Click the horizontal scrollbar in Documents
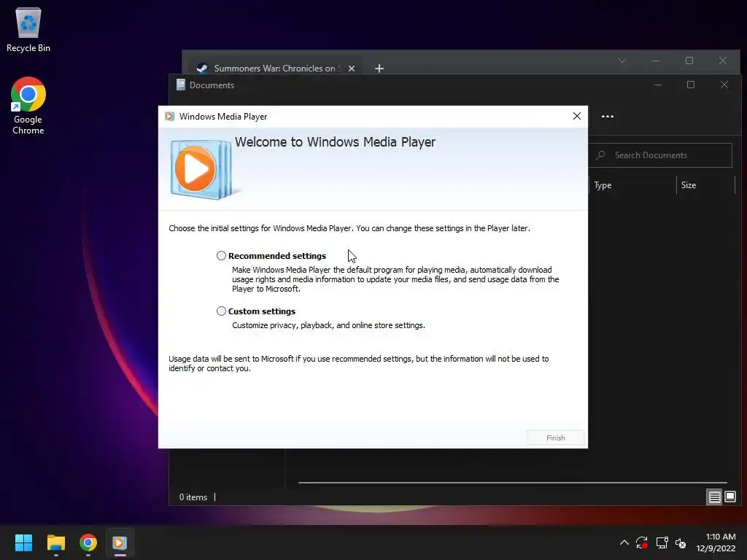Screen dimensions: 747x560 (512, 483)
